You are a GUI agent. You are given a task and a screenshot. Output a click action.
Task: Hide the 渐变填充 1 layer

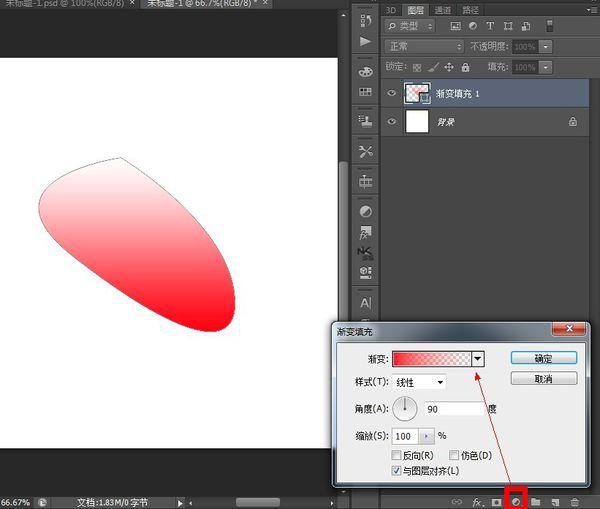pos(392,92)
